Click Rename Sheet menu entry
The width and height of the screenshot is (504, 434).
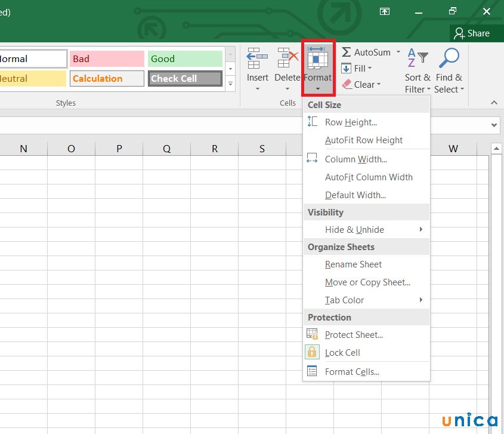tap(353, 264)
